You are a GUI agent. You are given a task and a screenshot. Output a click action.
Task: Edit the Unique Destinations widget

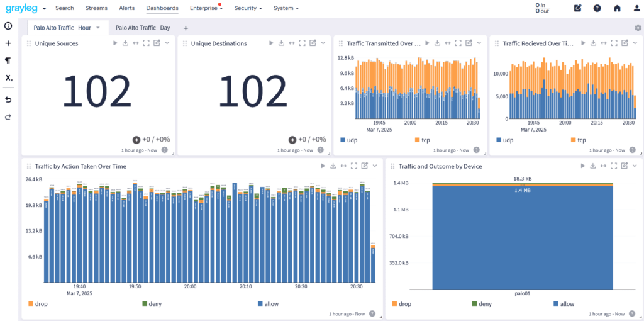click(x=313, y=43)
